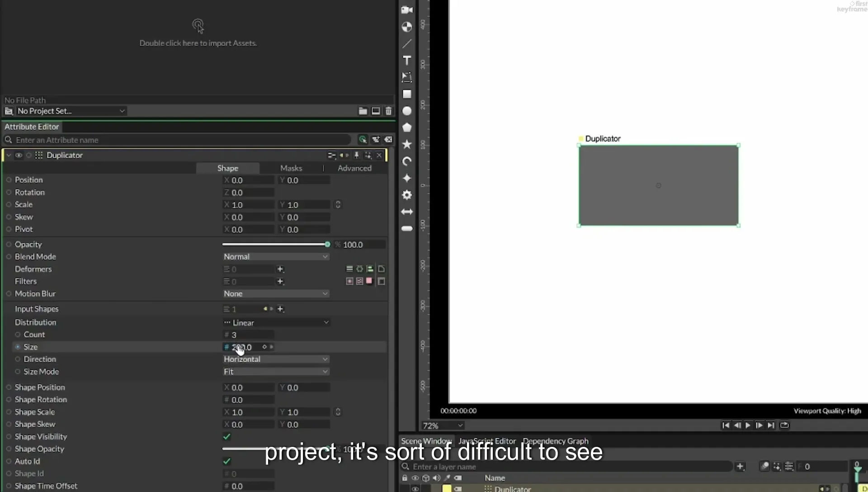Viewport: 868px width, 492px height.
Task: Select the Super Ellipse tool
Action: pos(407,178)
